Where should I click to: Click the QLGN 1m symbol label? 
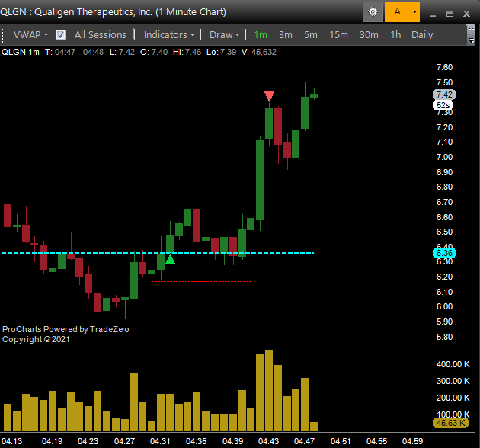(21, 52)
